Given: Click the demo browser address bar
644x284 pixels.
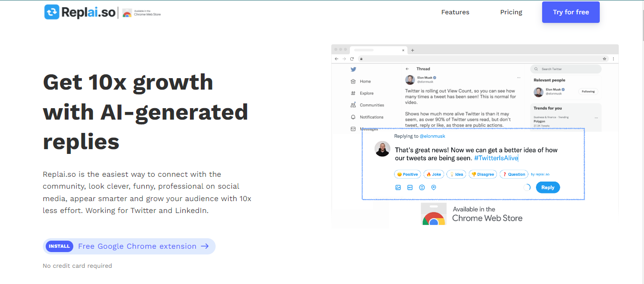Looking at the screenshot, I should tap(483, 59).
